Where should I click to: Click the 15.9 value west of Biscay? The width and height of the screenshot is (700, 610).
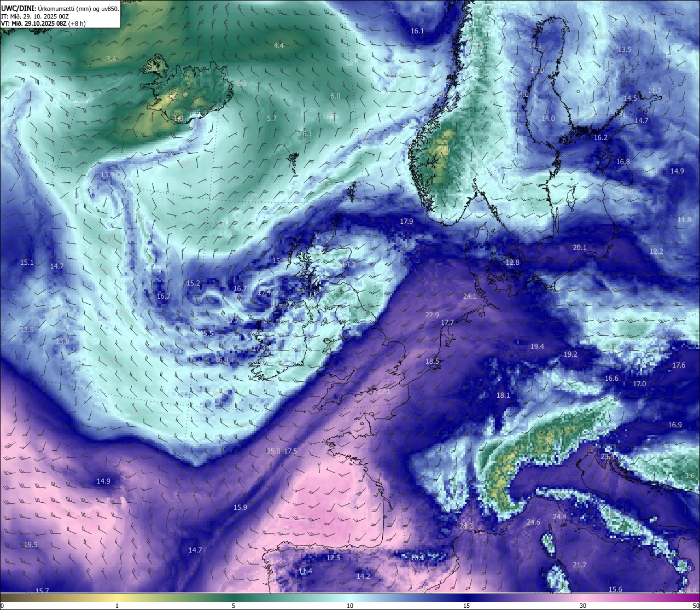pos(240,507)
